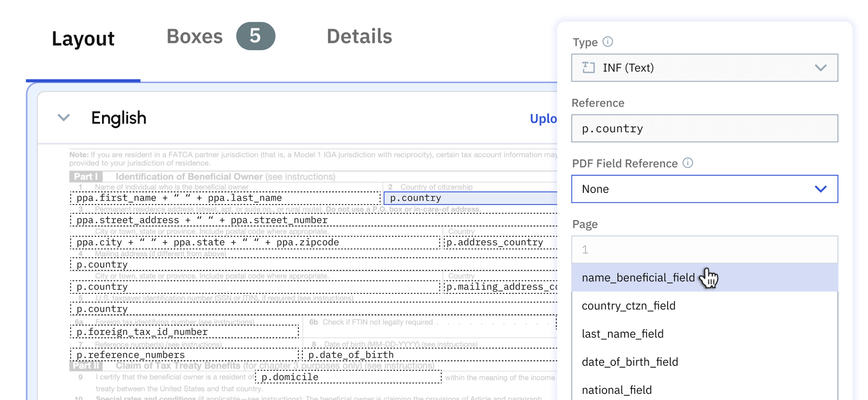This screenshot has width=868, height=400.
Task: Show Type info tooltip icon
Action: click(607, 42)
